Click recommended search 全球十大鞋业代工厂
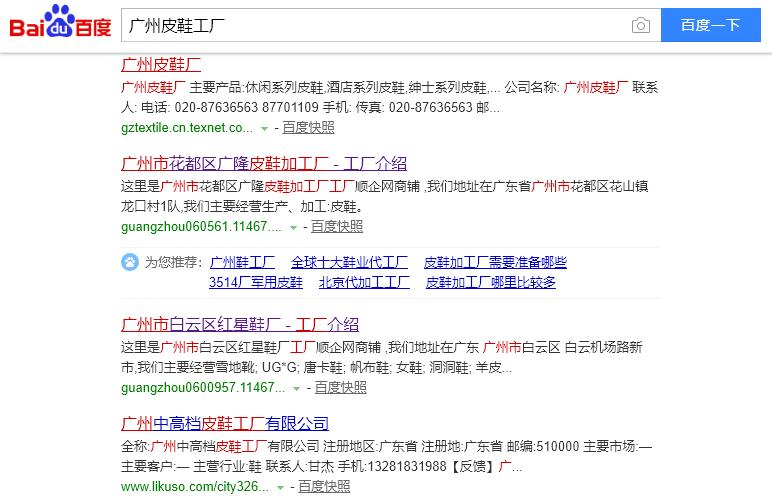This screenshot has width=772, height=498. (x=349, y=262)
